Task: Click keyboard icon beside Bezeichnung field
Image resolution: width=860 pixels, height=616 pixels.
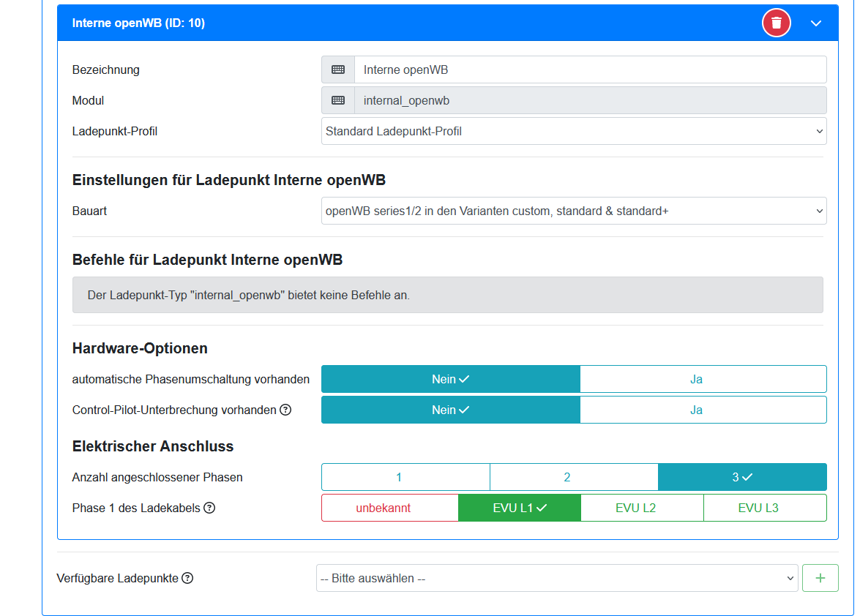Action: coord(338,70)
